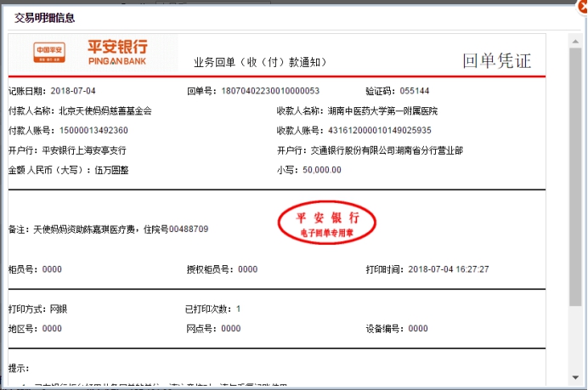Image resolution: width=588 pixels, height=390 pixels.
Task: Click the posting date 2018-07-04
Action: [x=73, y=91]
